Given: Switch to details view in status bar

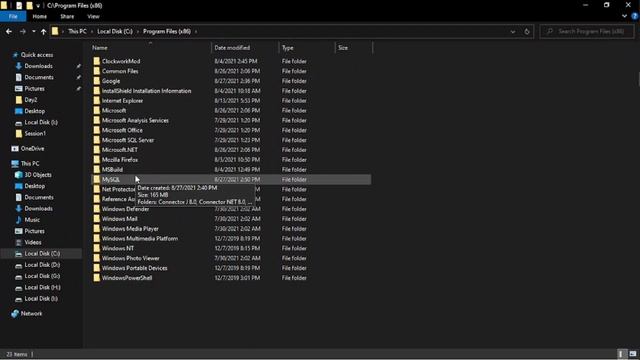Looking at the screenshot, I should pos(621,354).
